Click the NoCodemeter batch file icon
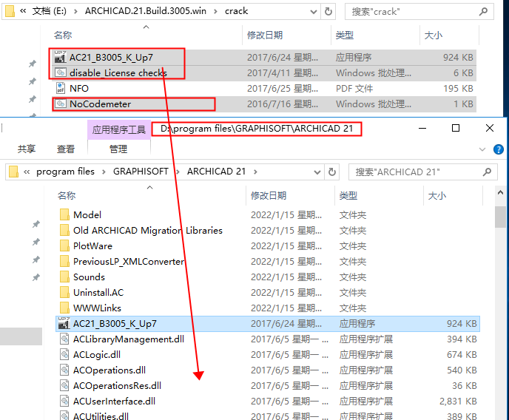Viewport: 509px width, 420px height. pos(60,104)
